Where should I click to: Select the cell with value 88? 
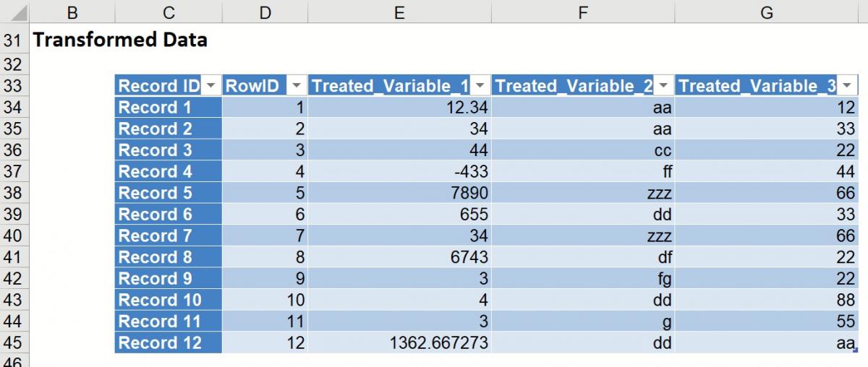click(767, 300)
